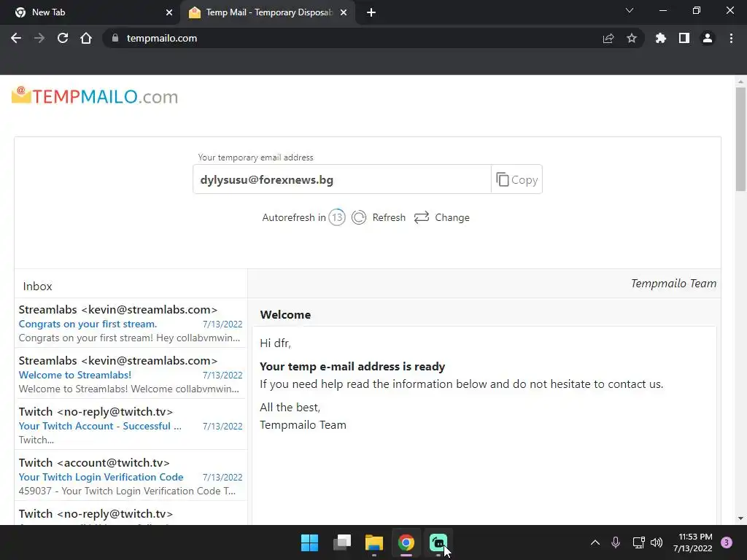Select the Twitch <account@twitch.tv> sender line
The width and height of the screenshot is (747, 560).
click(94, 462)
